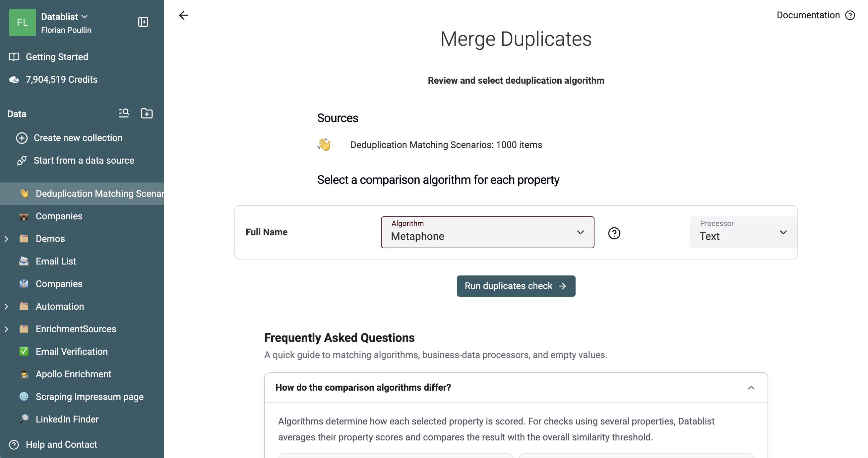Click the credits coins icon
The height and width of the screenshot is (458, 868).
click(14, 80)
